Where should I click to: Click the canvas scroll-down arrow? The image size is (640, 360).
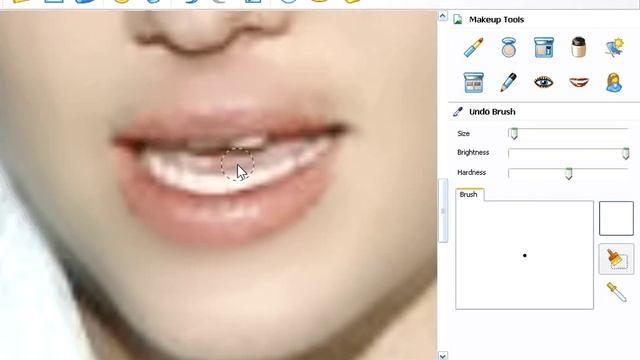pyautogui.click(x=443, y=356)
